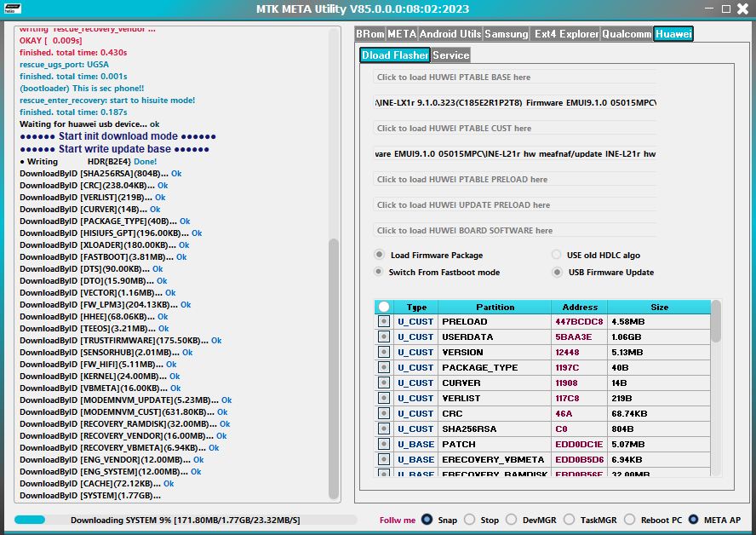Viewport: 756px width, 535px height.
Task: Switch to Android Utils tab
Action: click(450, 34)
